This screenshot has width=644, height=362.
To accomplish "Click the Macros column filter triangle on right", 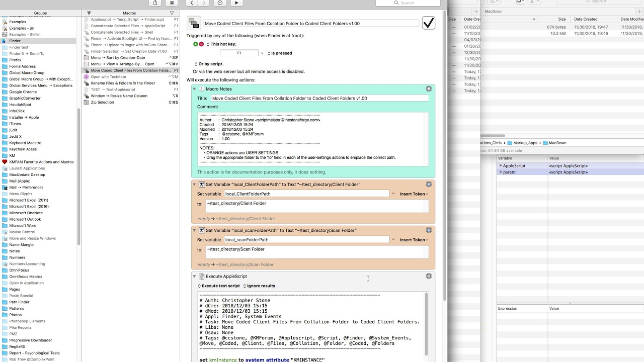I will [x=172, y=13].
